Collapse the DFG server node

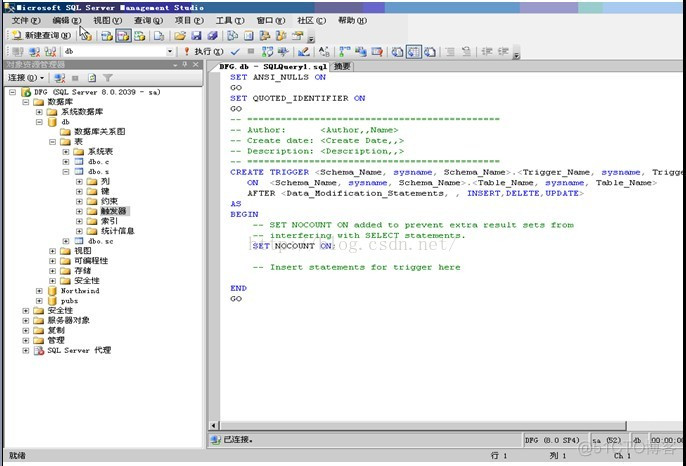[x=13, y=92]
